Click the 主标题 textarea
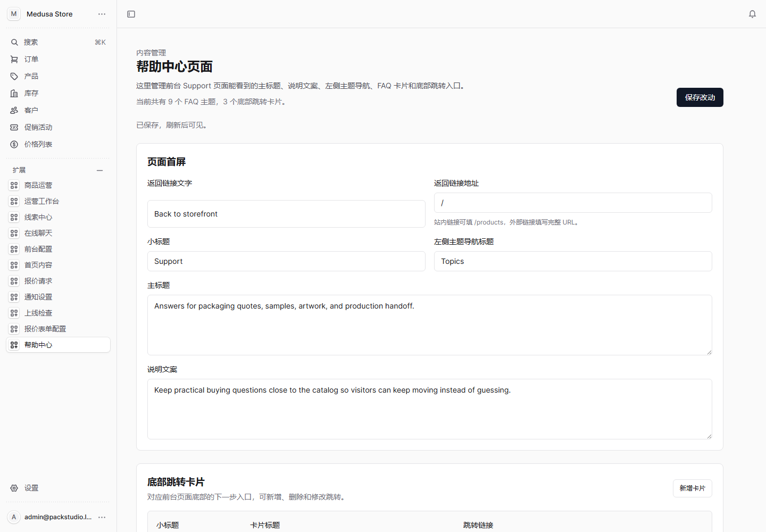This screenshot has height=532, width=766. (x=430, y=325)
